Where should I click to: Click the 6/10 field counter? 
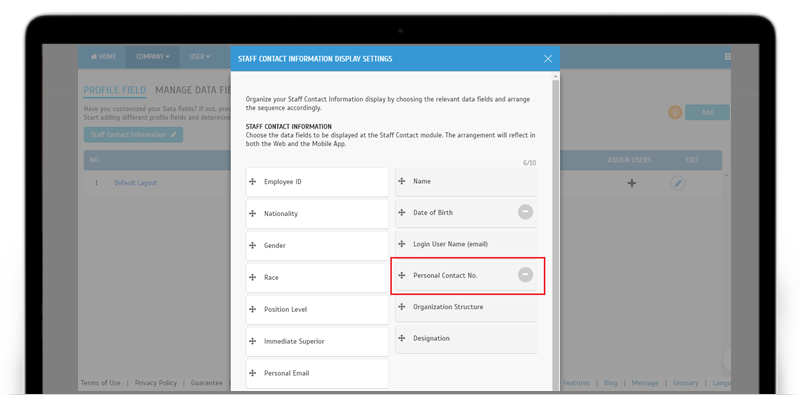(x=530, y=163)
